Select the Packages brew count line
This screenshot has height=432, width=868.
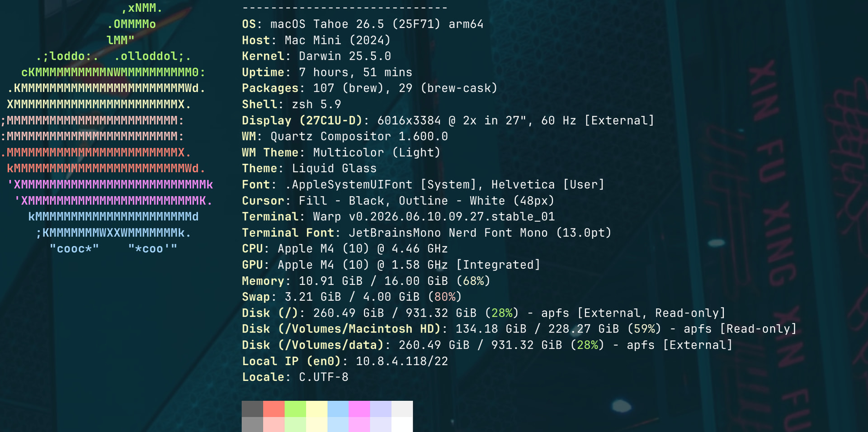pos(369,88)
